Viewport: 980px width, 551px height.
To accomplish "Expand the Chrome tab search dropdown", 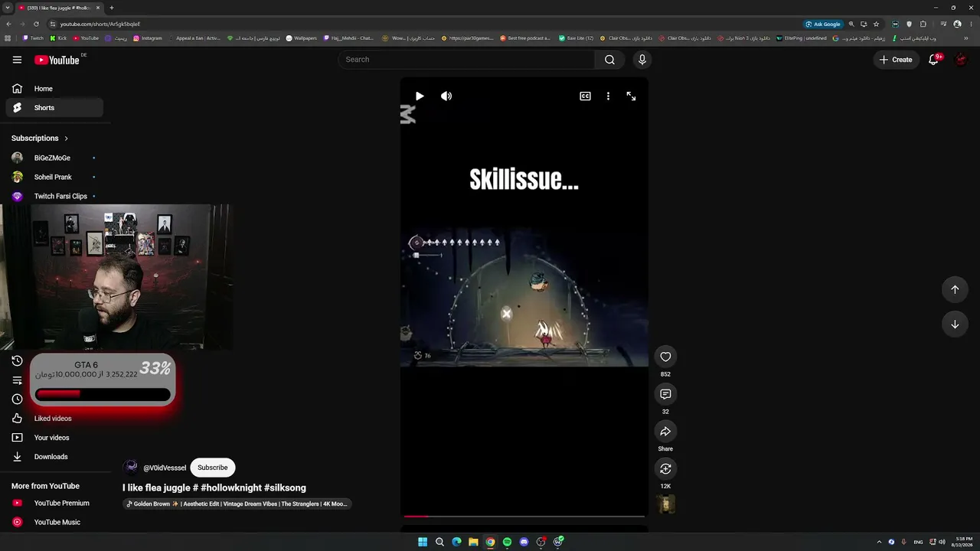I will (7, 8).
